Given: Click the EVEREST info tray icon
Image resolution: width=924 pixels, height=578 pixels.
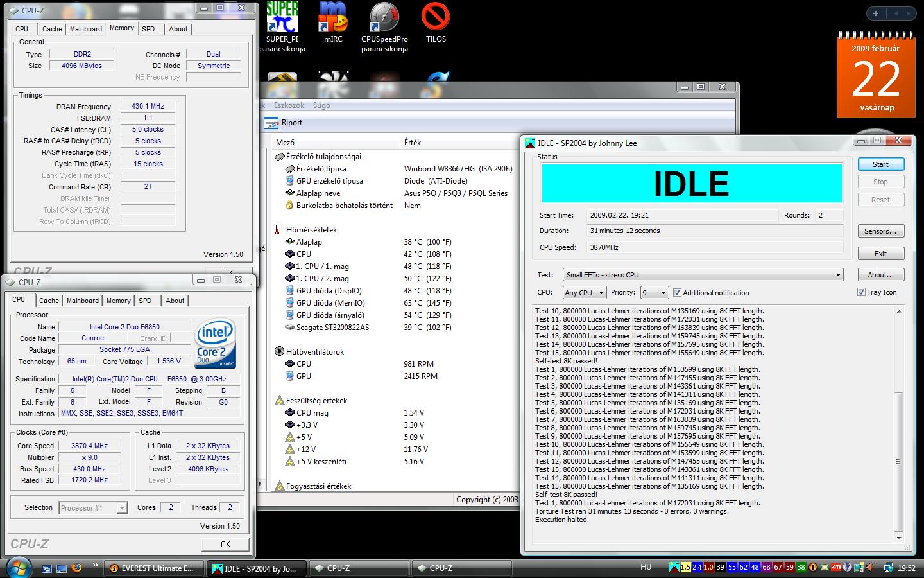Looking at the screenshot, I should [x=813, y=567].
